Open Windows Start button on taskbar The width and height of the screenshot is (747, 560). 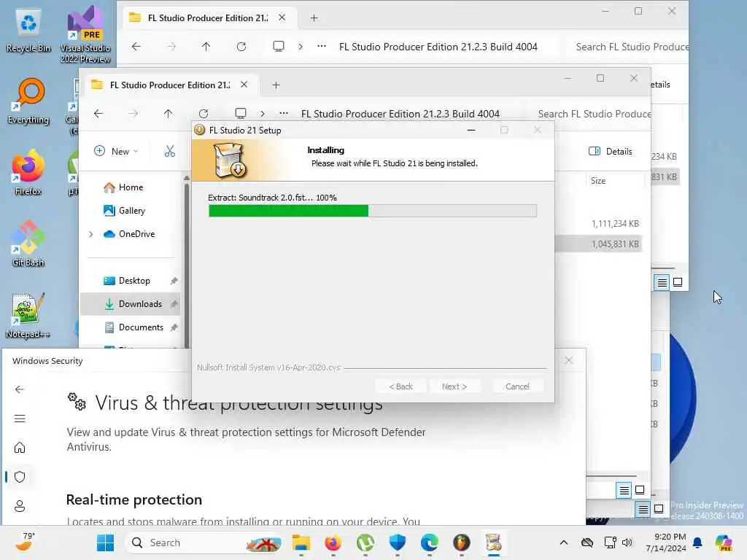(x=105, y=542)
